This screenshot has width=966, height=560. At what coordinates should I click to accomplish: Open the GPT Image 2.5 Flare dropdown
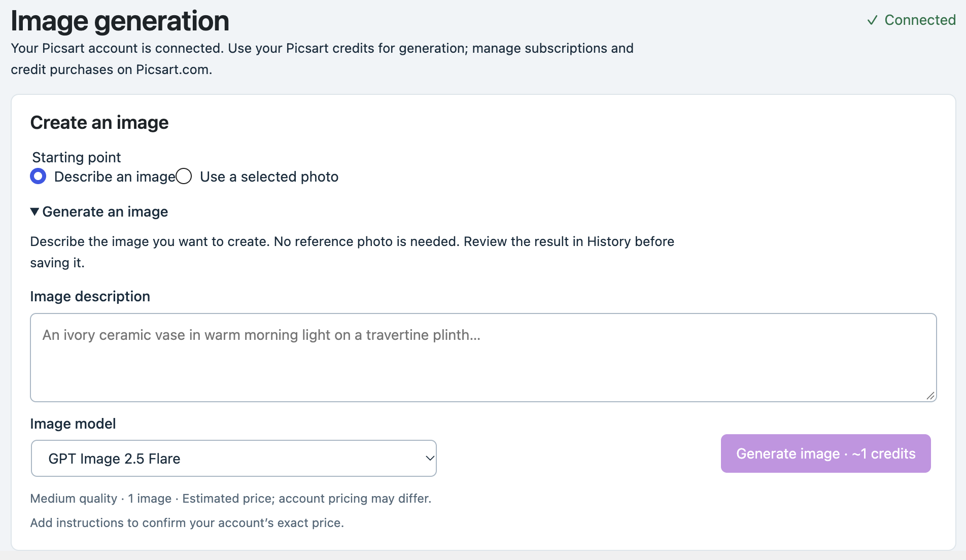[234, 459]
